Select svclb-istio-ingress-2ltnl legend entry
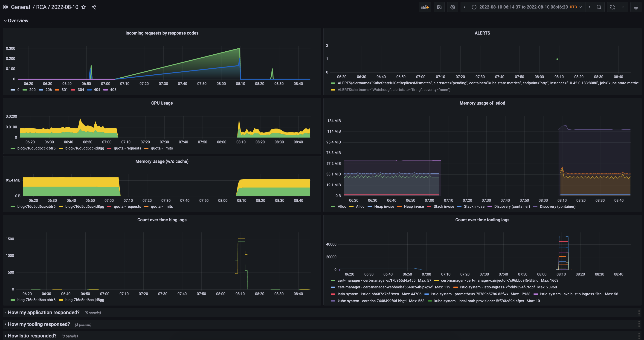 [571, 294]
